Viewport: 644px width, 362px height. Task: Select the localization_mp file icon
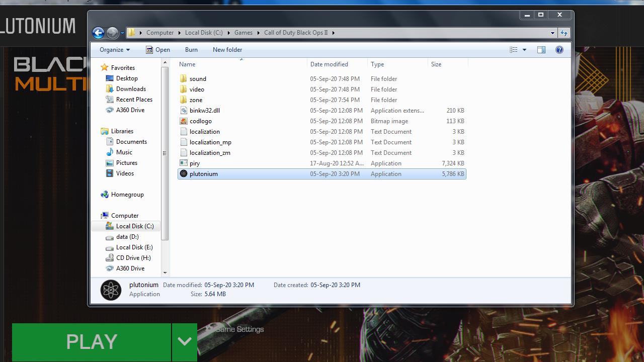(x=184, y=142)
